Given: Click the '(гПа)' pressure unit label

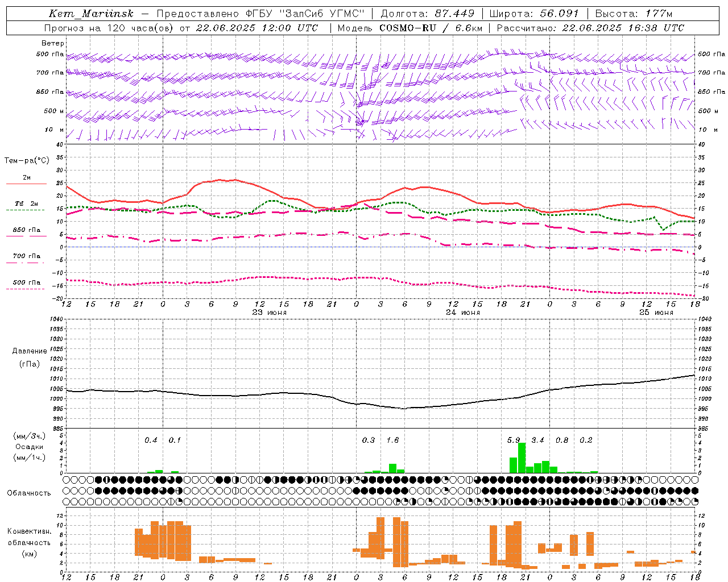Looking at the screenshot, I should (x=30, y=364).
